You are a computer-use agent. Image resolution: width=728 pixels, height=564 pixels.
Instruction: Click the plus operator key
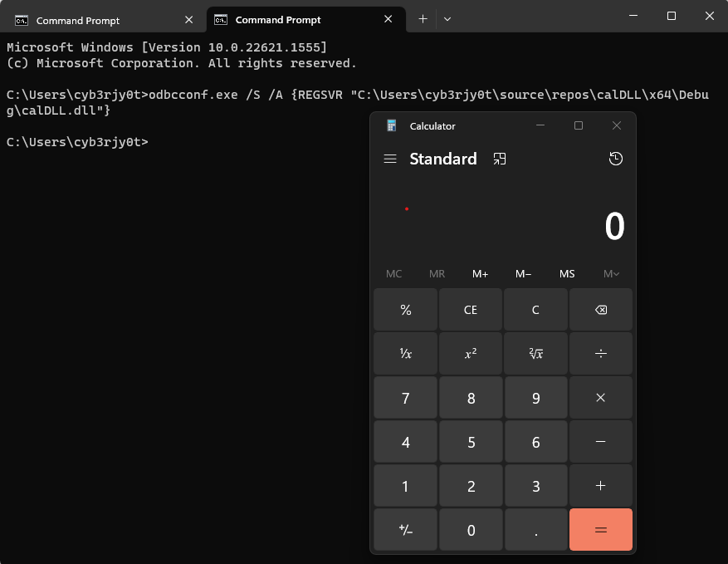[601, 486]
